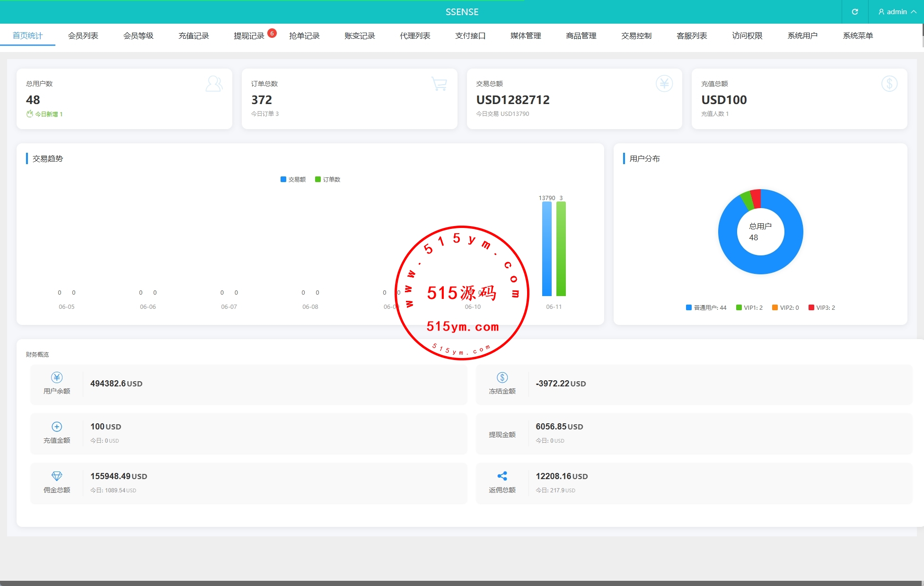Hide the VIP3 legend entry
This screenshot has width=924, height=586.
(x=822, y=307)
